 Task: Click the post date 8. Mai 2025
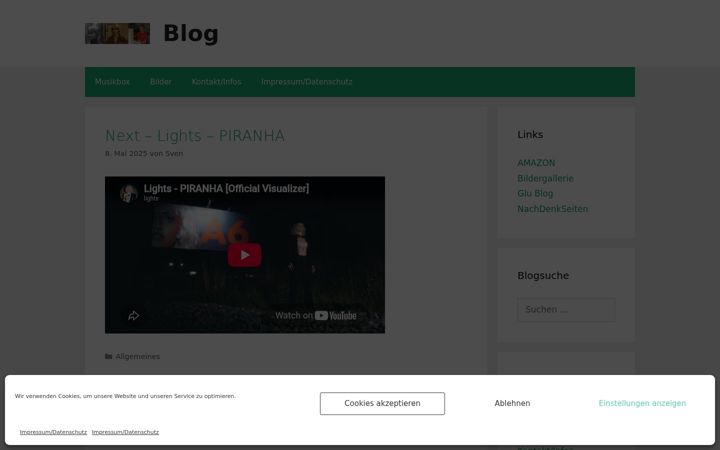click(126, 154)
